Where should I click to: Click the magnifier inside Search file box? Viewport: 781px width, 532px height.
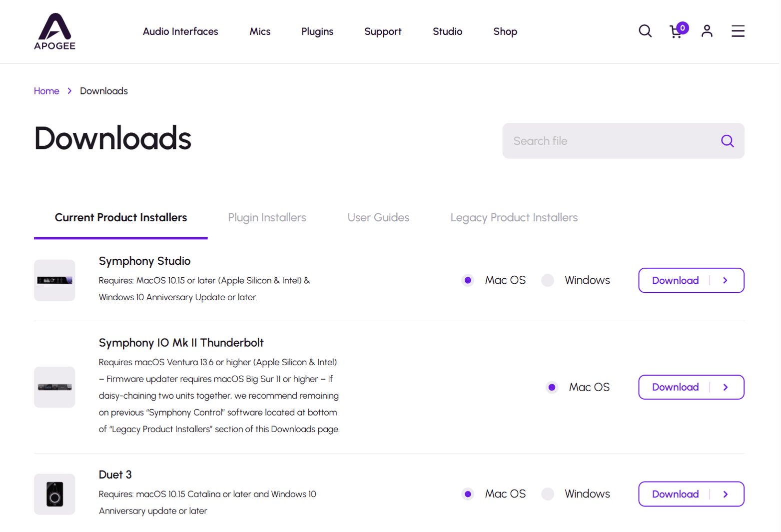tap(727, 141)
